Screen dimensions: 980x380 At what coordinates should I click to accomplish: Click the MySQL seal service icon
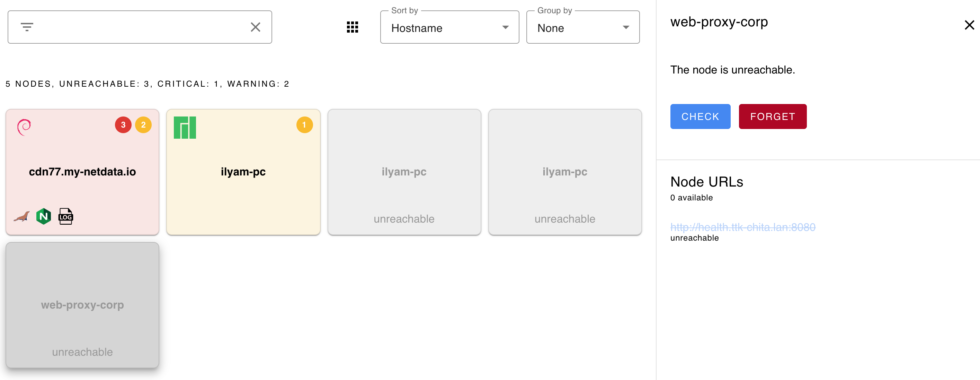click(x=22, y=217)
